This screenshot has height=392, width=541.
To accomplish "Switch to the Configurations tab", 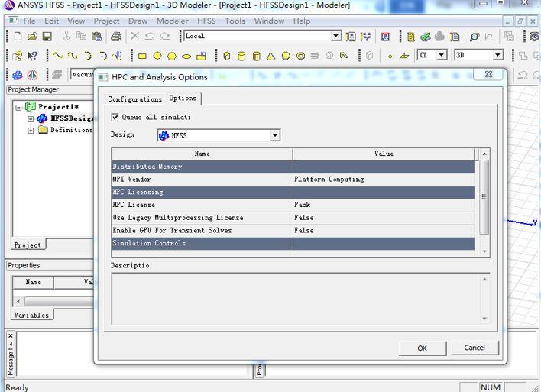I will [x=134, y=99].
